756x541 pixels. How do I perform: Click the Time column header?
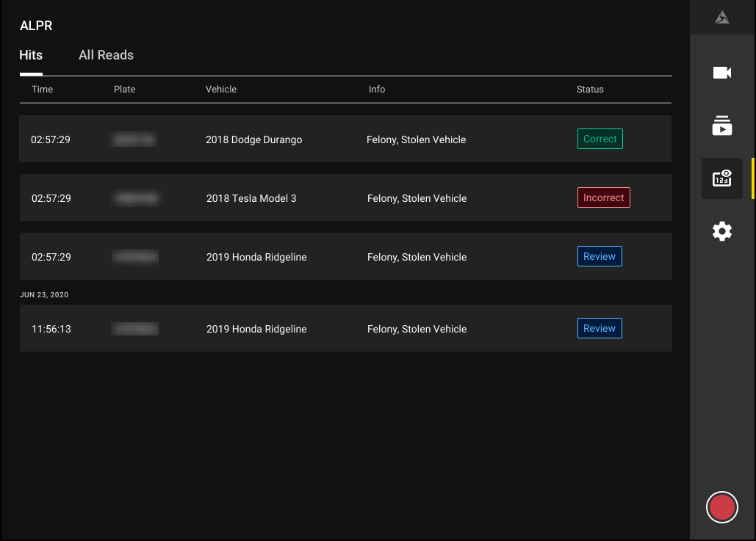pos(42,89)
